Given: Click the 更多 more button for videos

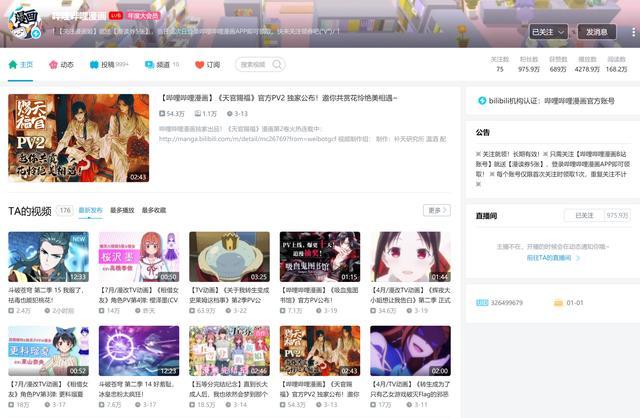Looking at the screenshot, I should pos(437,210).
